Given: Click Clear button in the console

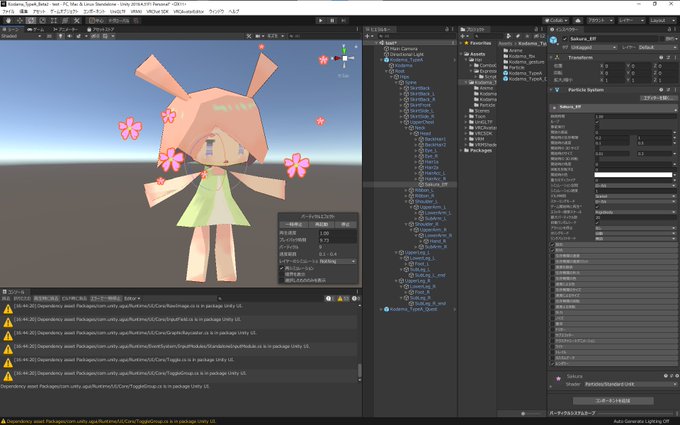Looking at the screenshot, I should click(x=6, y=298).
